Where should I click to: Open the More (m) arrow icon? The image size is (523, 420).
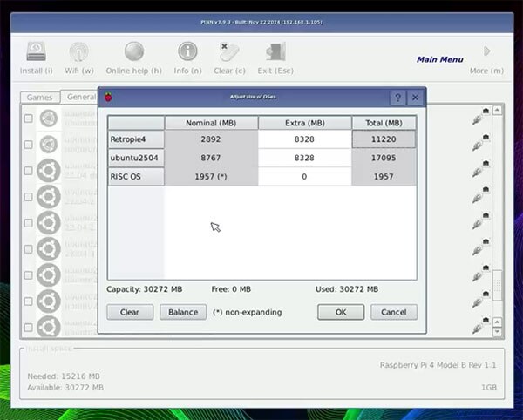coord(486,51)
